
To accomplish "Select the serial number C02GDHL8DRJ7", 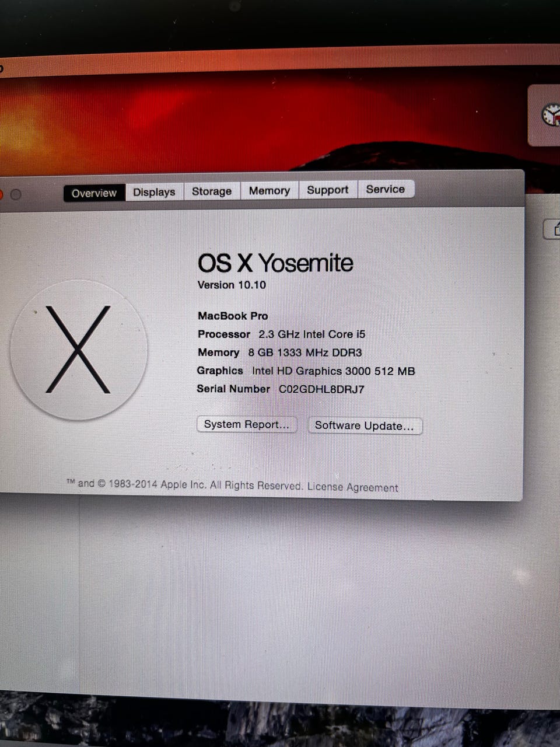I will coord(321,389).
